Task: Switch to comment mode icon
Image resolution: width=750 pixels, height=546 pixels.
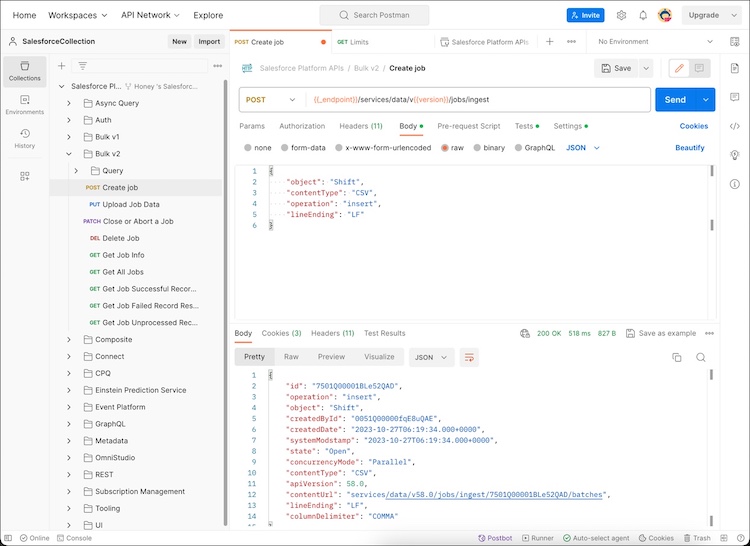Action: [699, 68]
